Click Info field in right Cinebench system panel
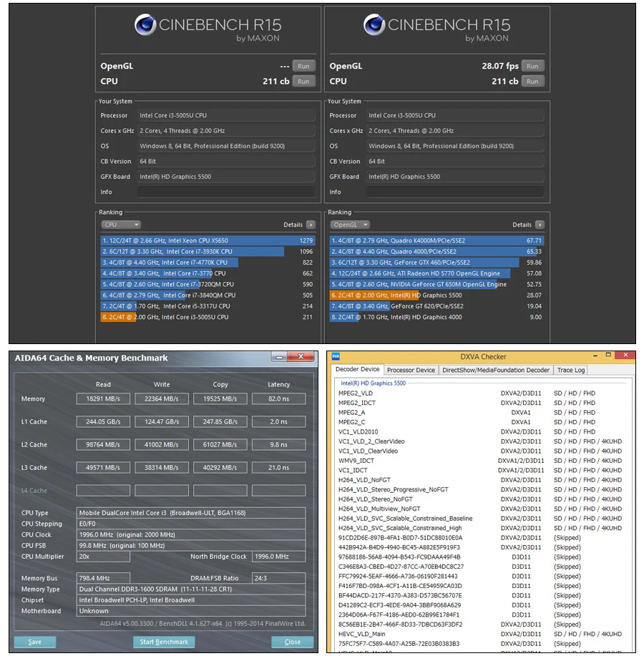This screenshot has height=656, width=644. [x=455, y=192]
